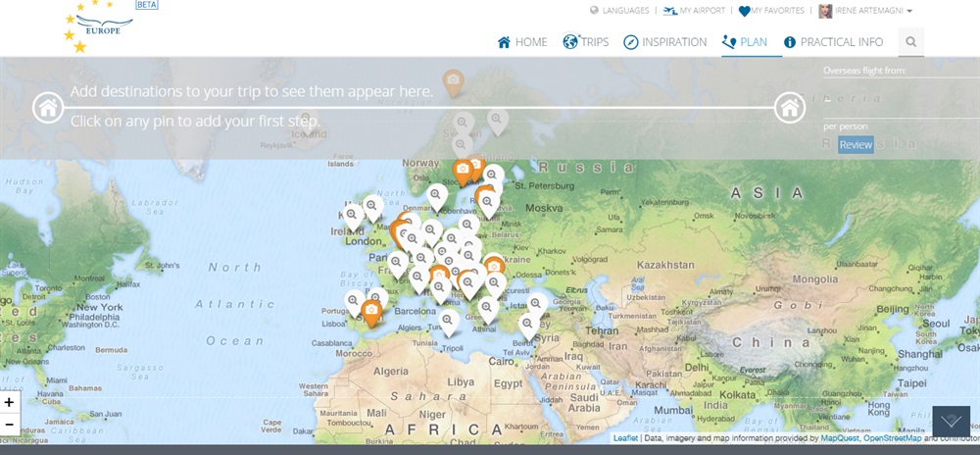Go to Home menu item
This screenshot has width=980, height=455.
tap(522, 42)
